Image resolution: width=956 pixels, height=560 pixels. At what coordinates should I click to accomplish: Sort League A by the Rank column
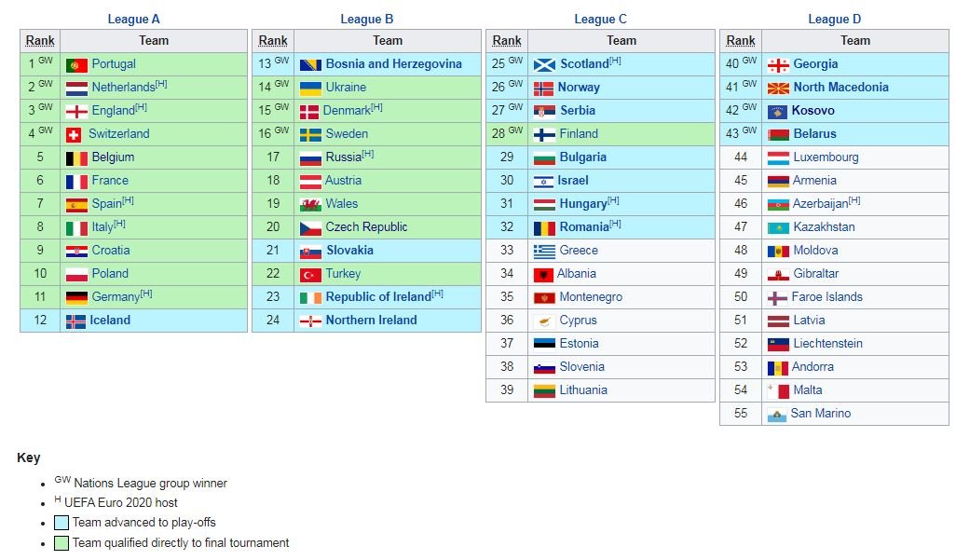click(x=38, y=40)
